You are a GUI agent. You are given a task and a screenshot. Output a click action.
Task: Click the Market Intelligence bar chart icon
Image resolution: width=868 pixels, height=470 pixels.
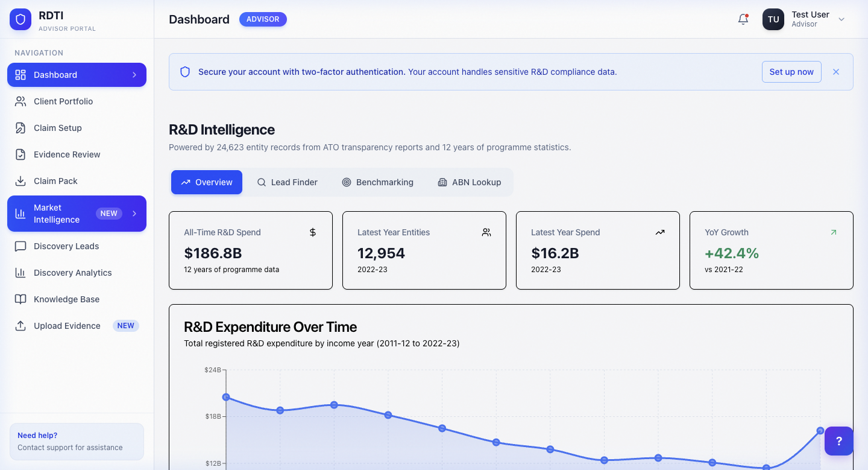pos(20,214)
